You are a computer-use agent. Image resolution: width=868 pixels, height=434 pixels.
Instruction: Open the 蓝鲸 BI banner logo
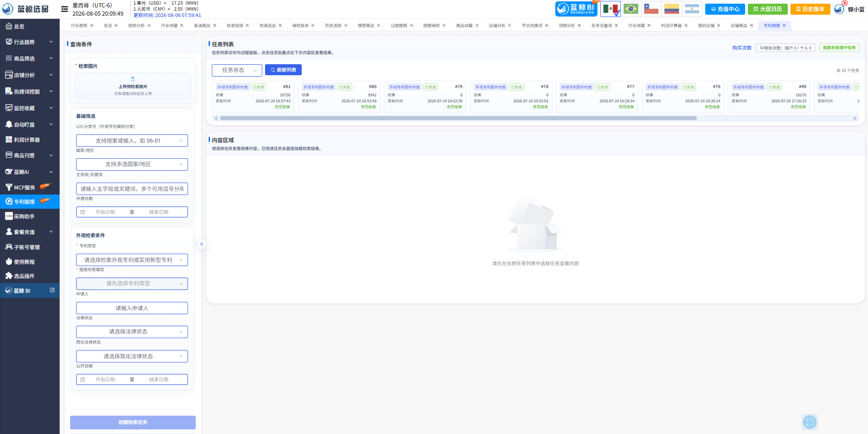pyautogui.click(x=576, y=9)
